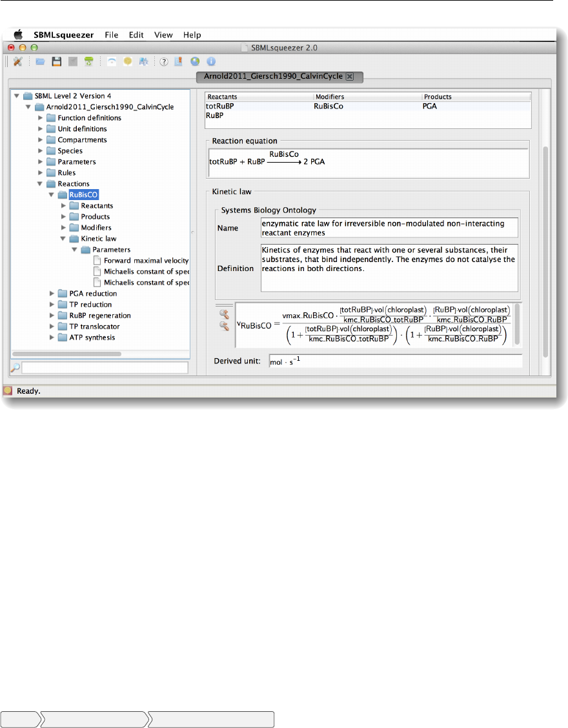Select the Products tree item
Image resolution: width=568 pixels, height=728 pixels.
coord(96,217)
